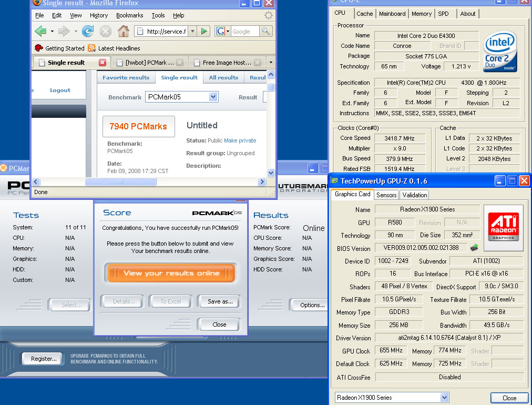Screen dimensions: 532x405
Task: Reload the page in Firefox
Action: point(88,31)
